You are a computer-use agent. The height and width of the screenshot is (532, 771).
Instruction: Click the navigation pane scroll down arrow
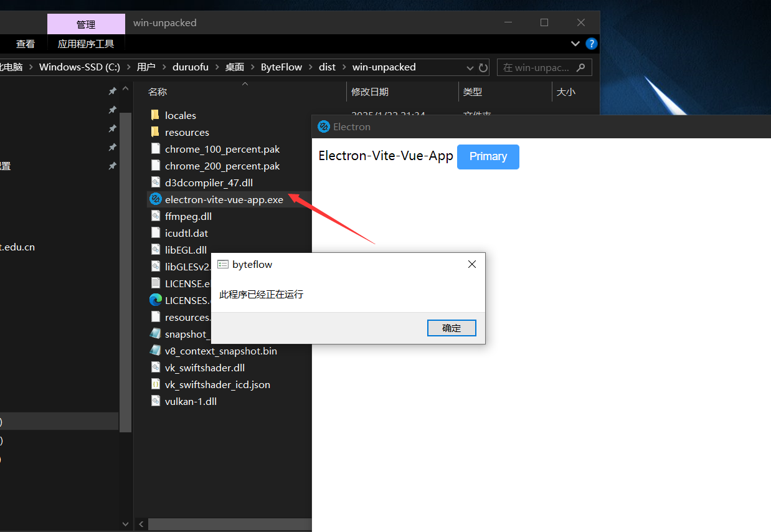coord(126,524)
